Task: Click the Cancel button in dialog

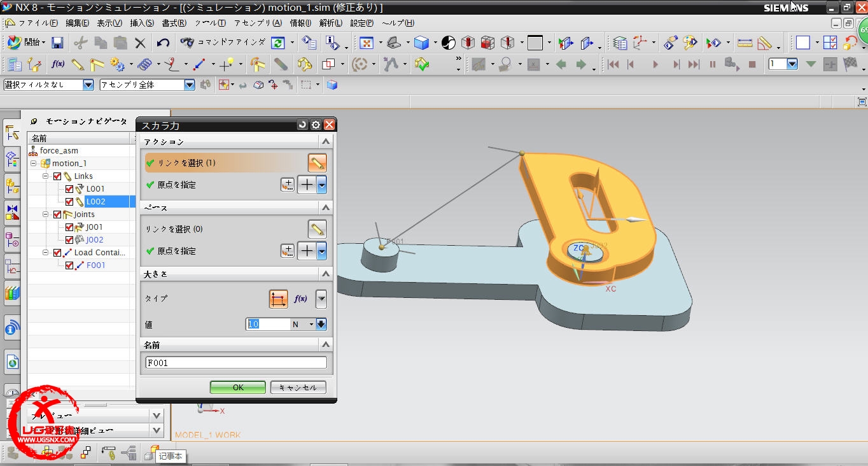Action: tap(298, 387)
